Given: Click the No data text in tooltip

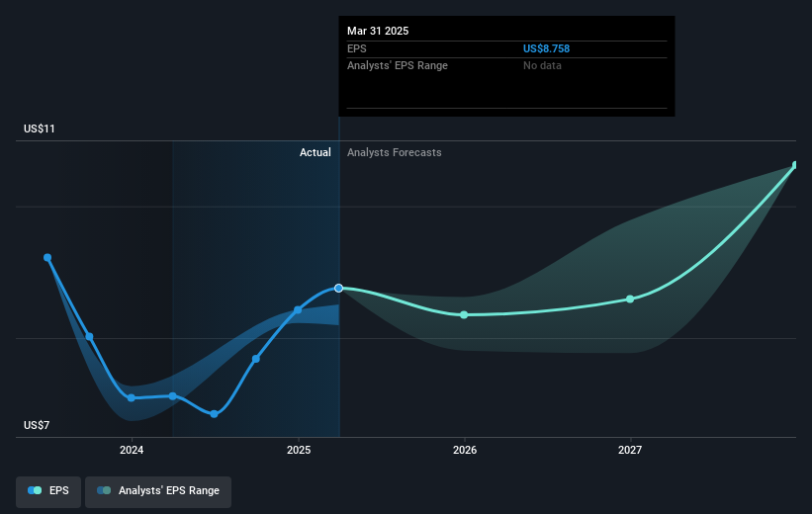Looking at the screenshot, I should 542,66.
